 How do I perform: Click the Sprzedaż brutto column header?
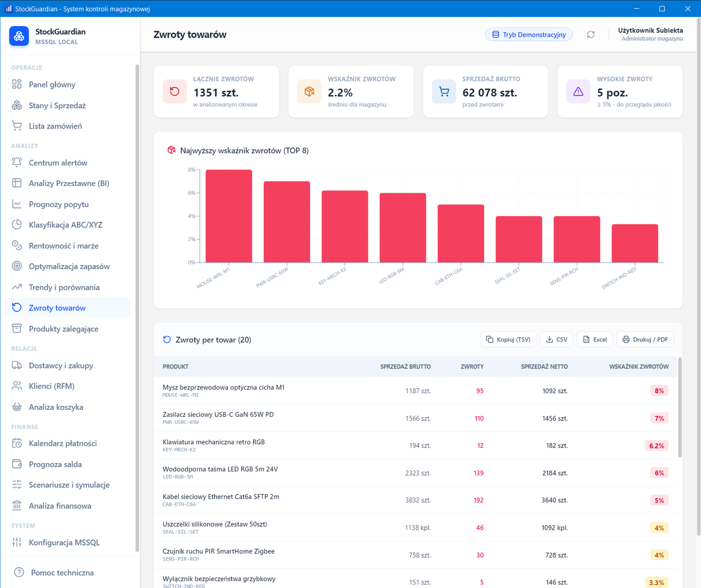tap(405, 366)
